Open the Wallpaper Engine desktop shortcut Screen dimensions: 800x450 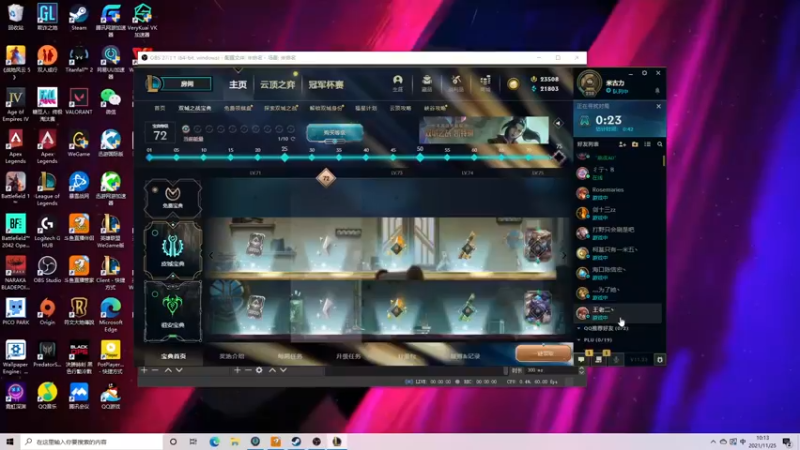(15, 357)
